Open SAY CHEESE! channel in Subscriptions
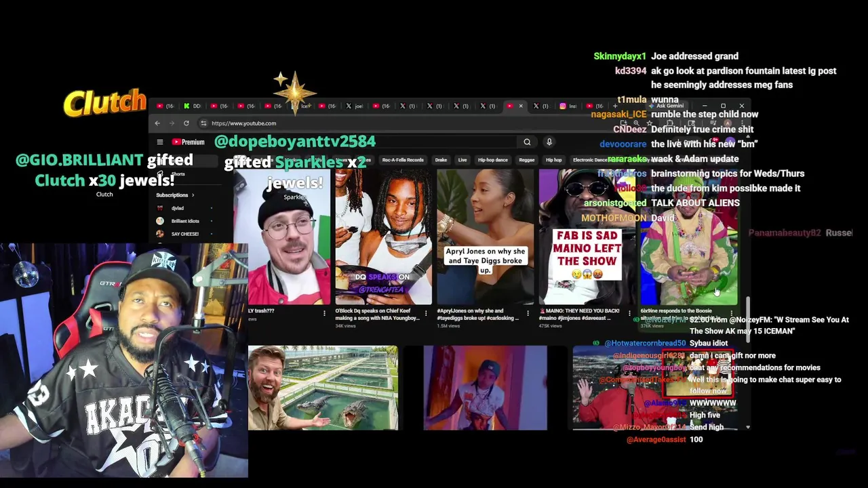The width and height of the screenshot is (868, 488). click(184, 234)
